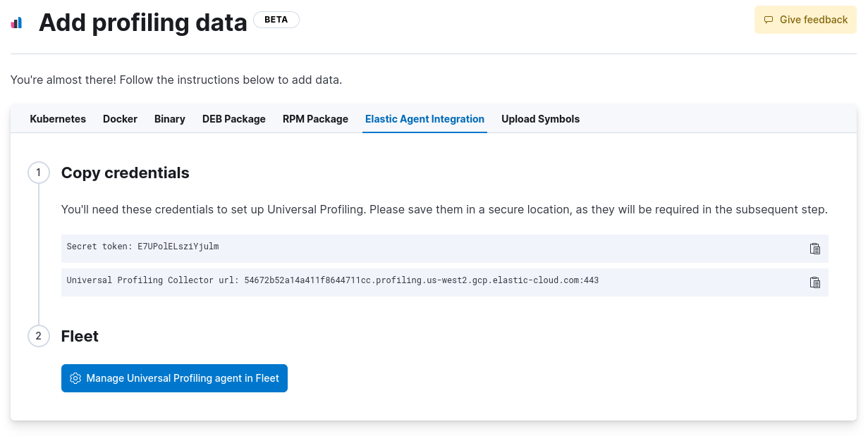868x436 pixels.
Task: Copy the Universal Profiling Collector url
Action: [x=815, y=282]
